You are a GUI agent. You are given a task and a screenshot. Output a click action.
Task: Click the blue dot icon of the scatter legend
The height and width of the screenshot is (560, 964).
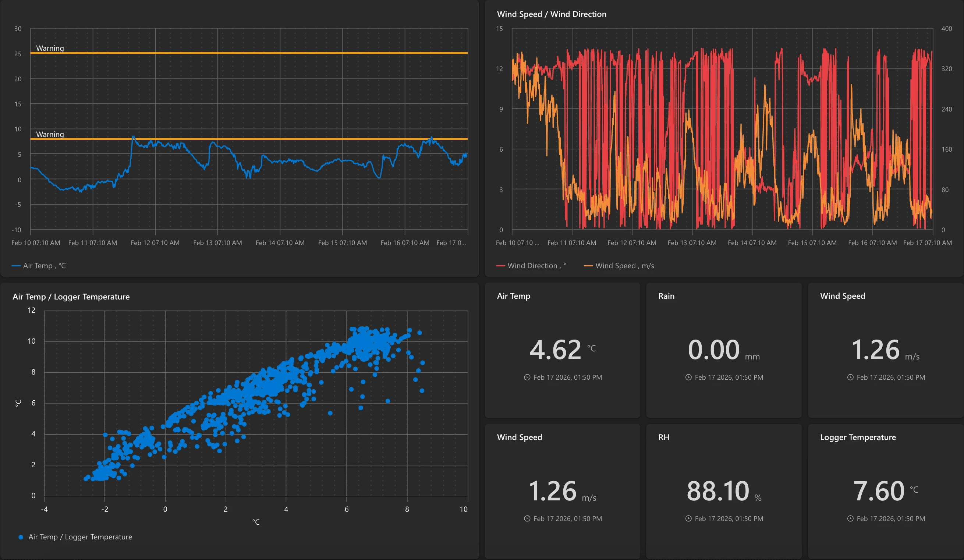(x=21, y=537)
